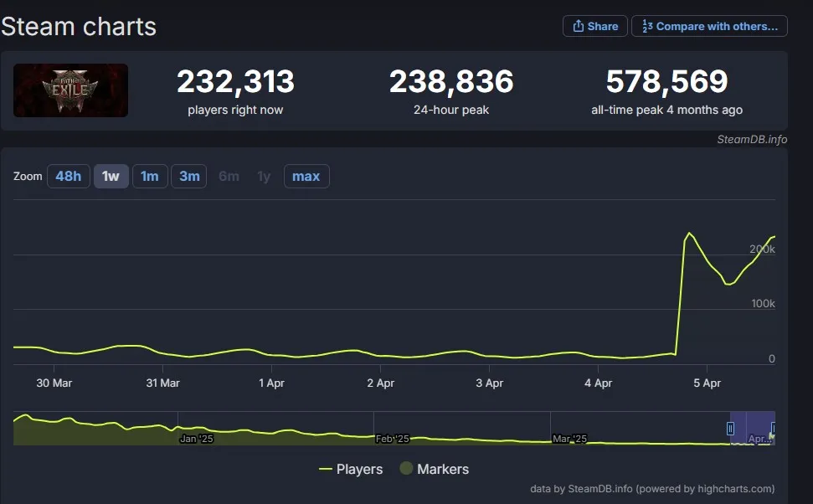Click the '1 Apr' axis label
Screen dimensions: 813x504
[x=271, y=383]
